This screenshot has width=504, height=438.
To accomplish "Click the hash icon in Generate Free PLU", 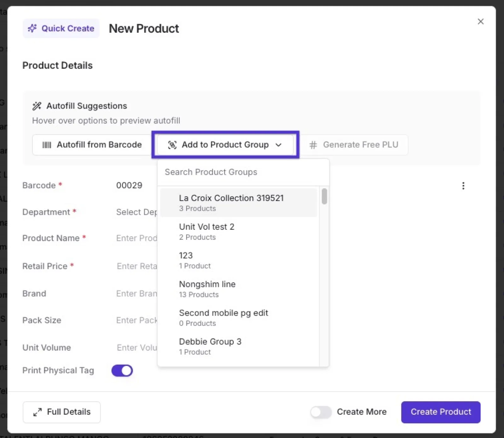I will click(313, 145).
